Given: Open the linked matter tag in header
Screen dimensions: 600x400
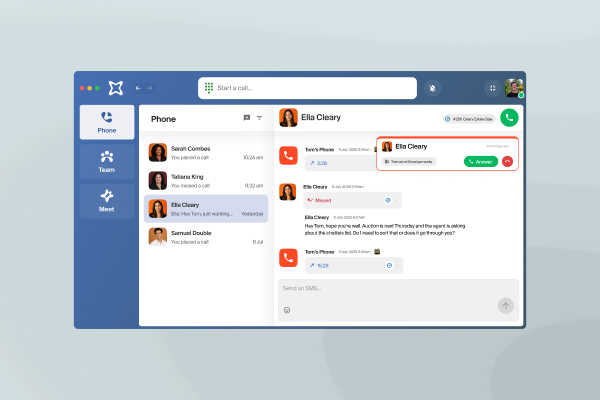Looking at the screenshot, I should [469, 119].
